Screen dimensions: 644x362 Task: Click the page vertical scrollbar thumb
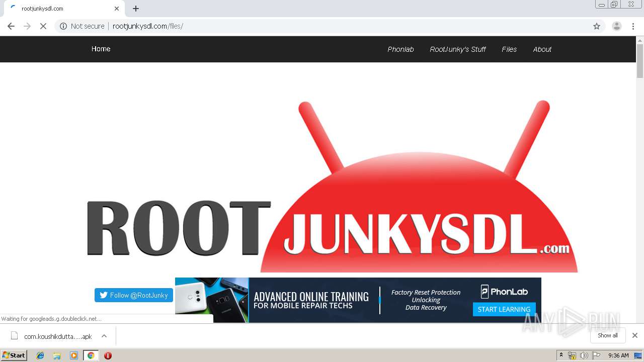point(640,61)
